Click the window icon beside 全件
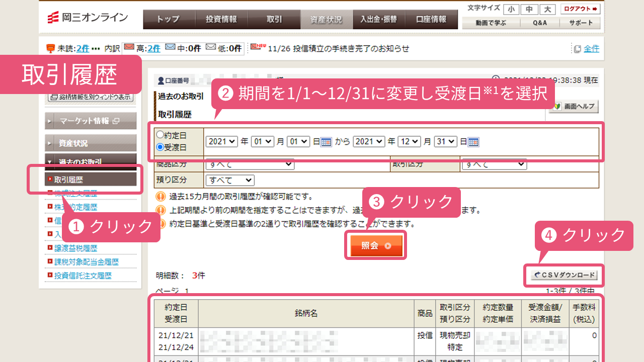This screenshot has height=362, width=644. [x=577, y=49]
